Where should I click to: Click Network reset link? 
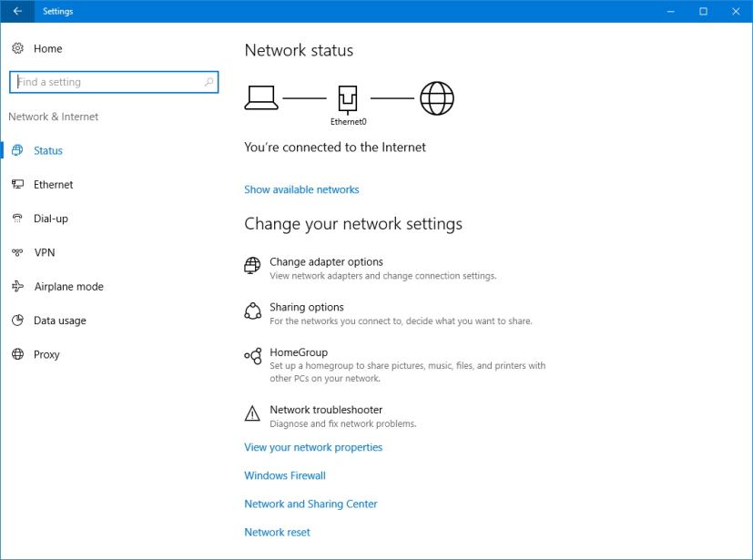[277, 532]
